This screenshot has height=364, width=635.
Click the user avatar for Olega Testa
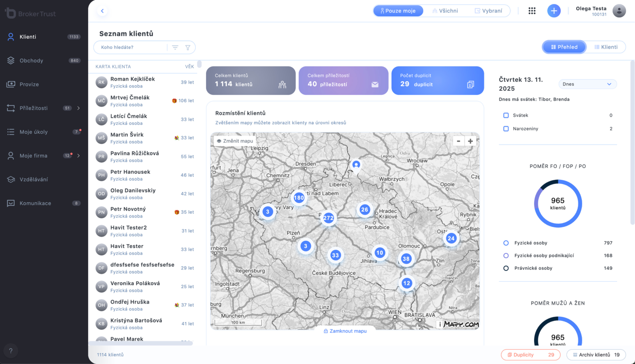click(619, 11)
